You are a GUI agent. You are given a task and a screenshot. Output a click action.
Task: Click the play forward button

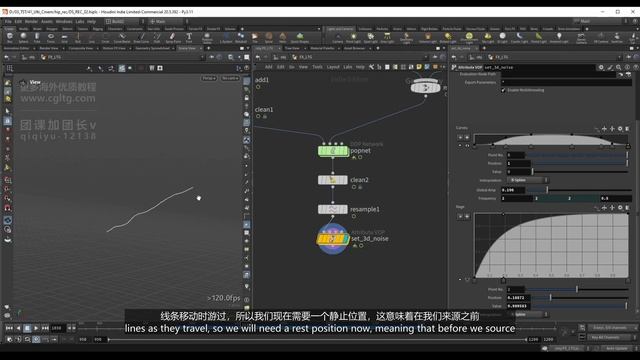click(36, 328)
